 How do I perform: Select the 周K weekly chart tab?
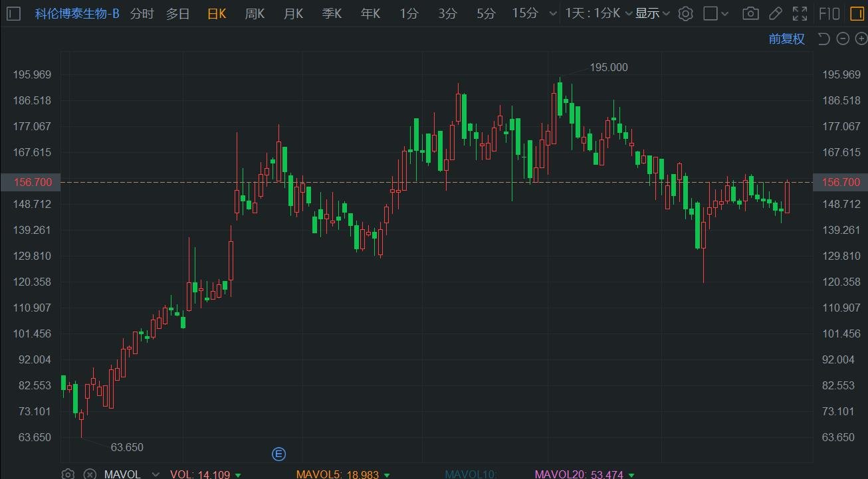click(255, 13)
